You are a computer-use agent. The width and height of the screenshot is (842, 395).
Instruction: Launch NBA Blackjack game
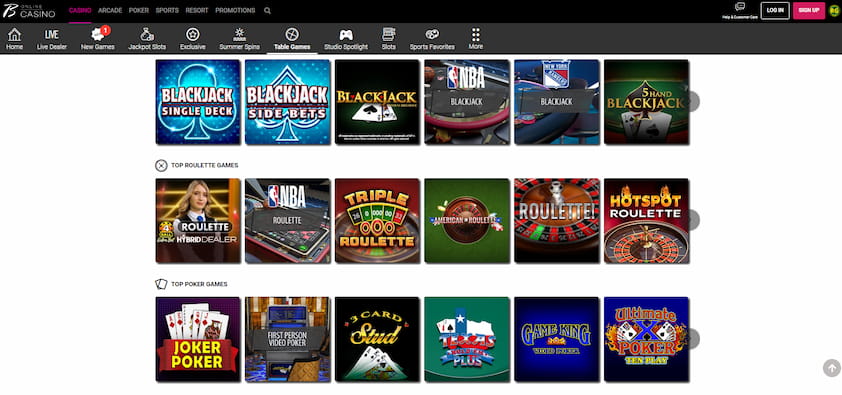tap(467, 102)
